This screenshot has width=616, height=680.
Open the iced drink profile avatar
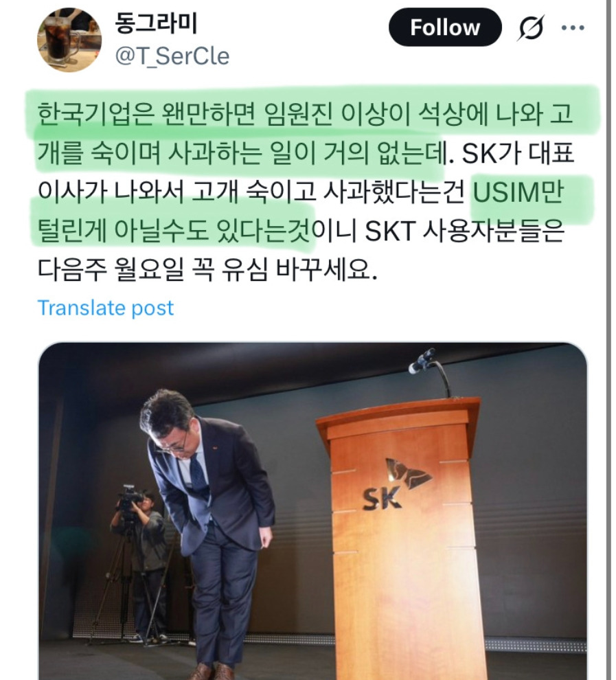(69, 39)
